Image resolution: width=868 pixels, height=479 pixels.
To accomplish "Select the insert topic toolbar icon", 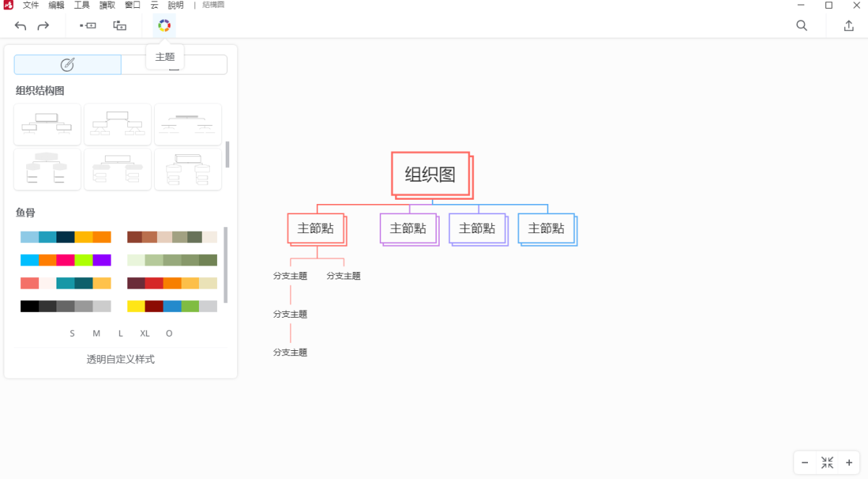I will [x=88, y=25].
